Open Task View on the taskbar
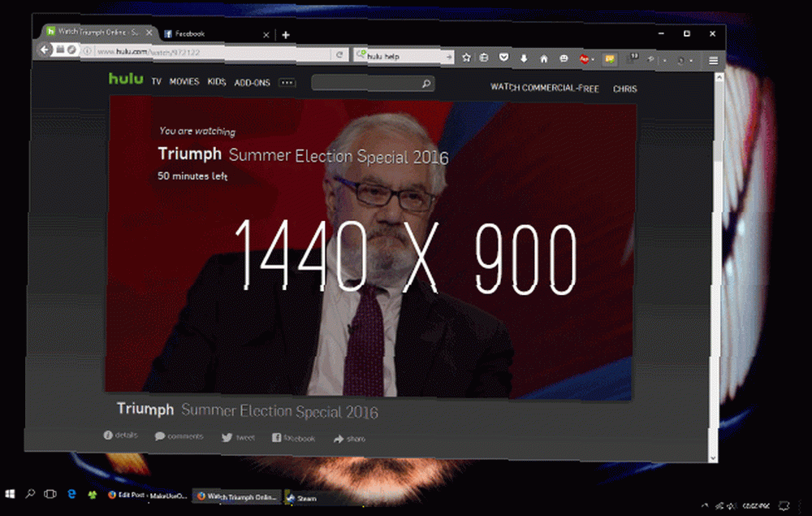The width and height of the screenshot is (812, 516). 50,494
